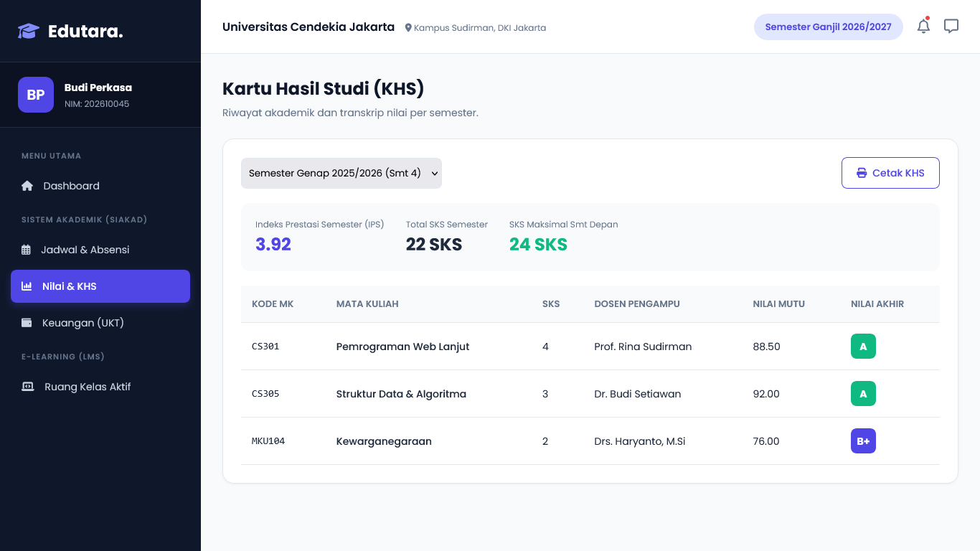Click the Semester Ganjil 2026/2027 badge
980x551 pixels.
click(x=828, y=27)
